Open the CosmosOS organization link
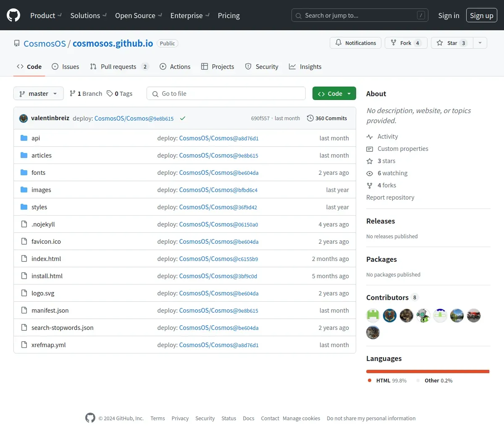 click(x=45, y=43)
